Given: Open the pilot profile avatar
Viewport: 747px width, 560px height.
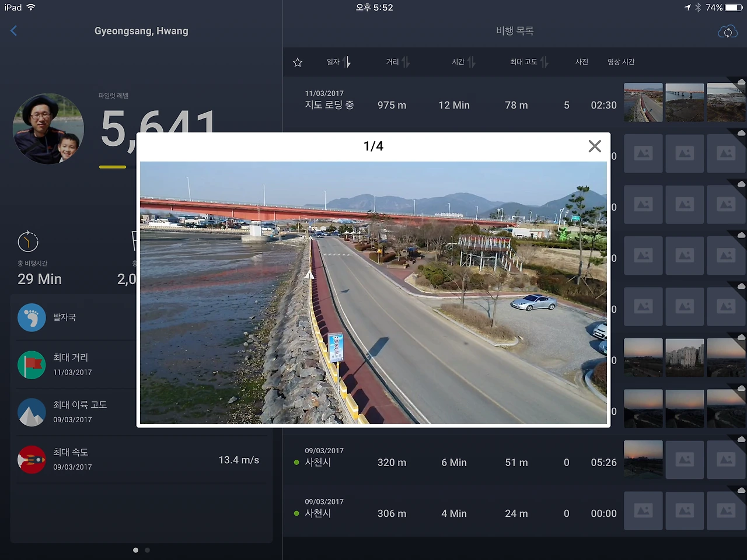Looking at the screenshot, I should [48, 129].
